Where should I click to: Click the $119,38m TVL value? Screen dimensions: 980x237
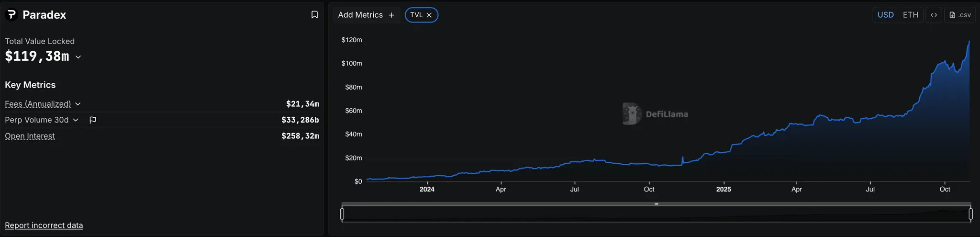37,56
